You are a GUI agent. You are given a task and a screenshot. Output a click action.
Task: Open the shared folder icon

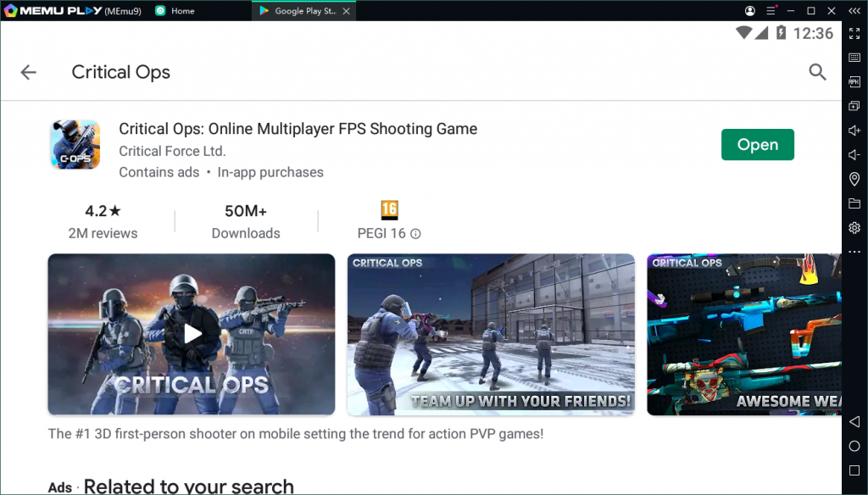(x=854, y=203)
